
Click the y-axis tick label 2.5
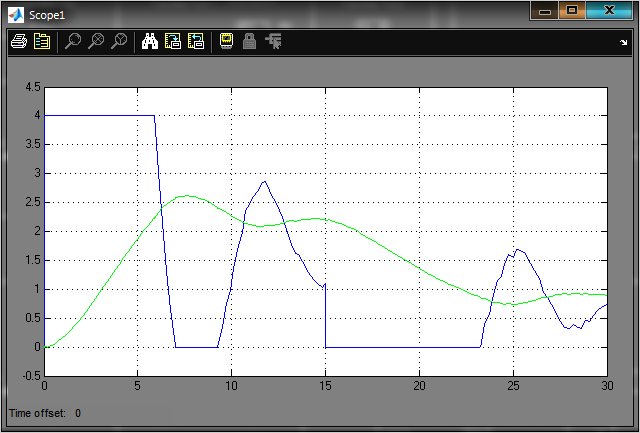(x=33, y=202)
